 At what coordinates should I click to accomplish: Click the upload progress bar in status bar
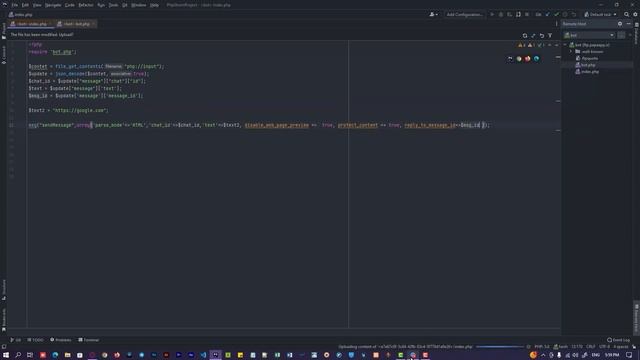pyautogui.click(x=500, y=347)
